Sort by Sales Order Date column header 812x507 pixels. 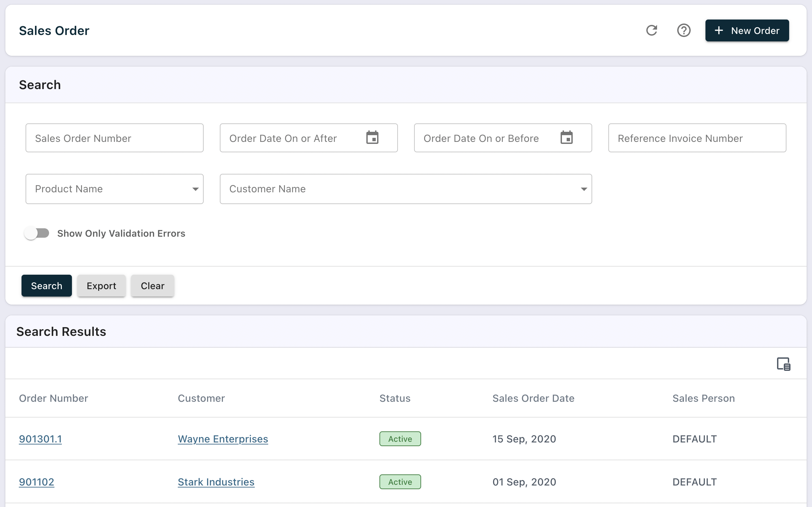(533, 398)
